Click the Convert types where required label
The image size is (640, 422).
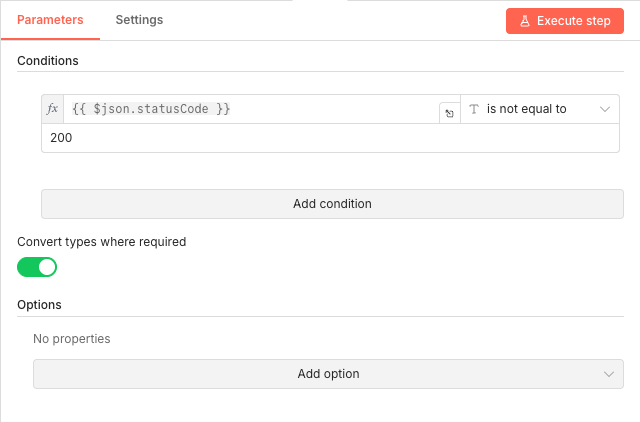[x=102, y=242]
